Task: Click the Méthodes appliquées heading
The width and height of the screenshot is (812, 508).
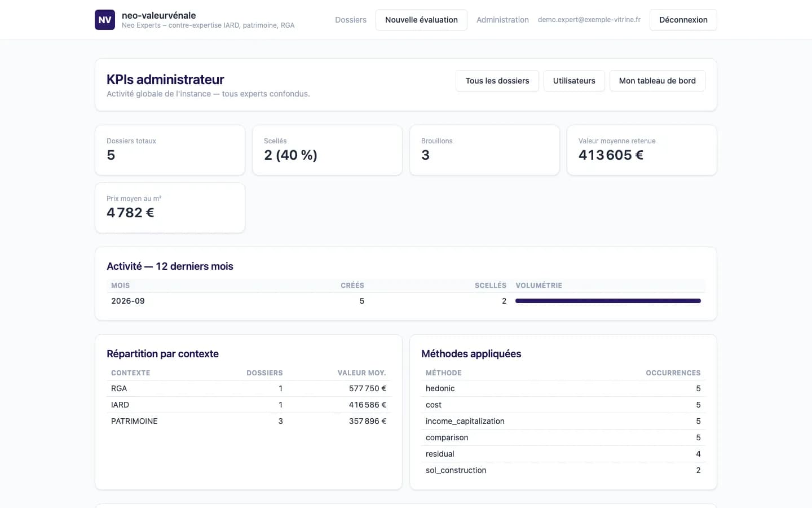Action: click(x=471, y=354)
